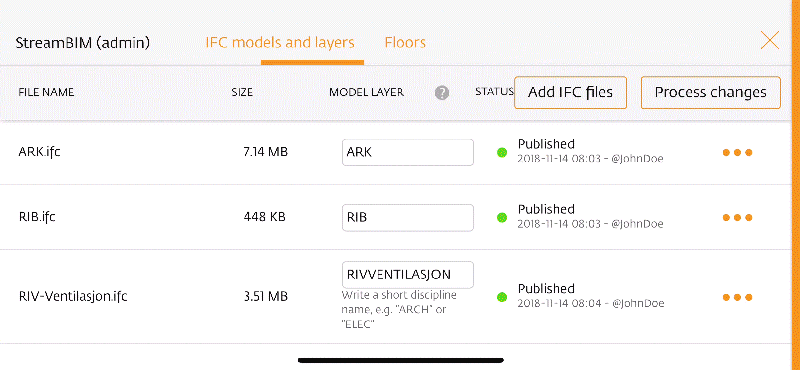The height and width of the screenshot is (370, 800).
Task: Sort by the SIZE column header
Action: pyautogui.click(x=242, y=92)
